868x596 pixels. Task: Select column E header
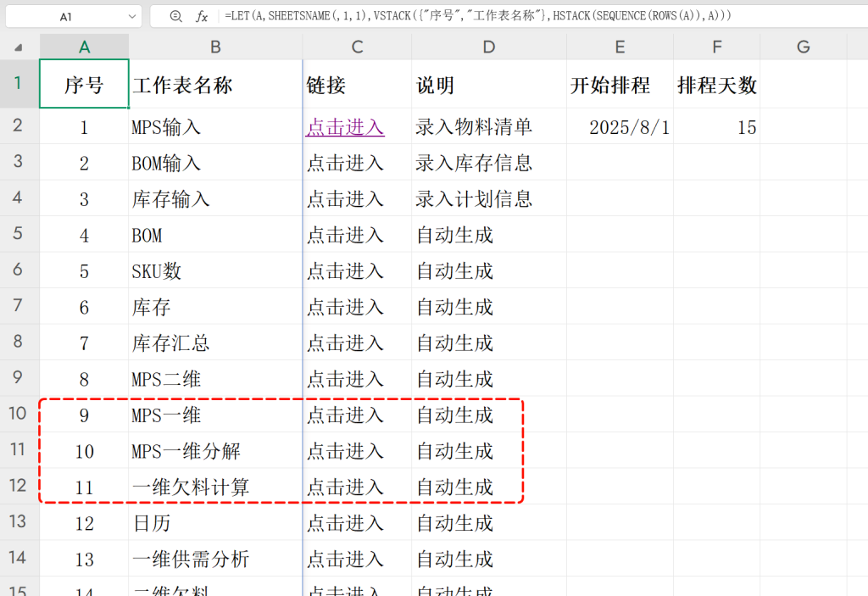620,47
